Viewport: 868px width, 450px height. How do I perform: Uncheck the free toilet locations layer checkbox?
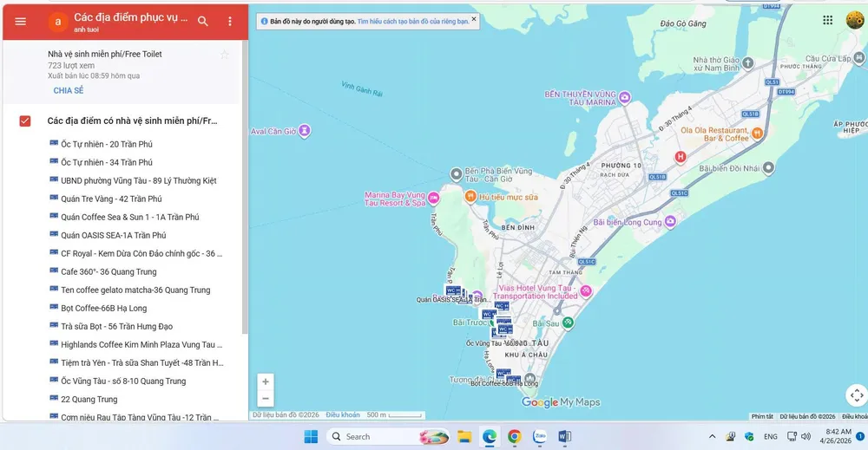25,121
